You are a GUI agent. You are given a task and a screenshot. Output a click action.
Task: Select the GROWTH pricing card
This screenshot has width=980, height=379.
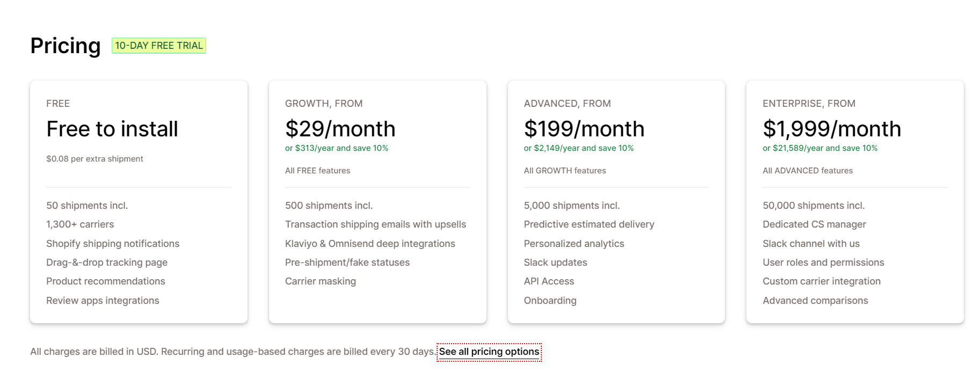pyautogui.click(x=377, y=201)
